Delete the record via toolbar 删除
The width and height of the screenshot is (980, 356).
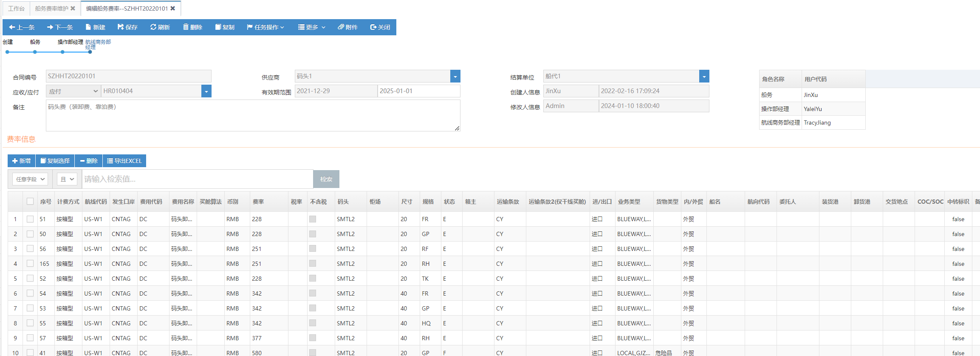point(192,27)
